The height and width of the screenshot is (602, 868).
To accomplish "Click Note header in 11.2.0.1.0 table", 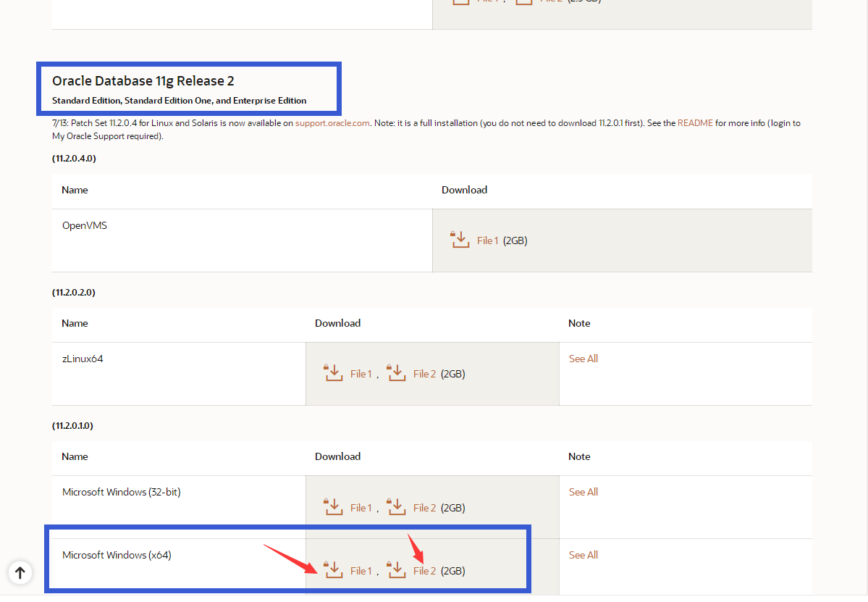I will click(579, 457).
